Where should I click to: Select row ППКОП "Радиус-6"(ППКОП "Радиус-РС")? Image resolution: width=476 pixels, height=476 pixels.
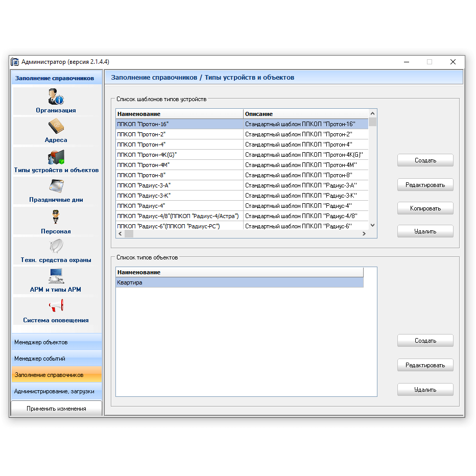click(242, 226)
